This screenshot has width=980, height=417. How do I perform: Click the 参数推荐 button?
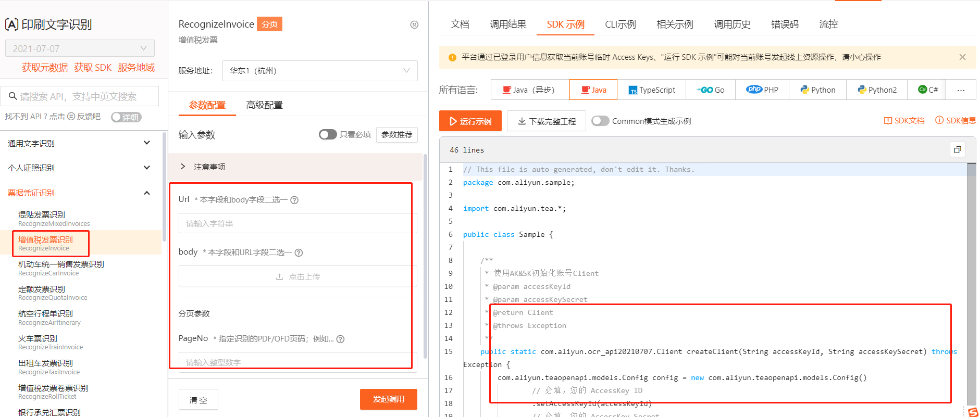pyautogui.click(x=397, y=135)
